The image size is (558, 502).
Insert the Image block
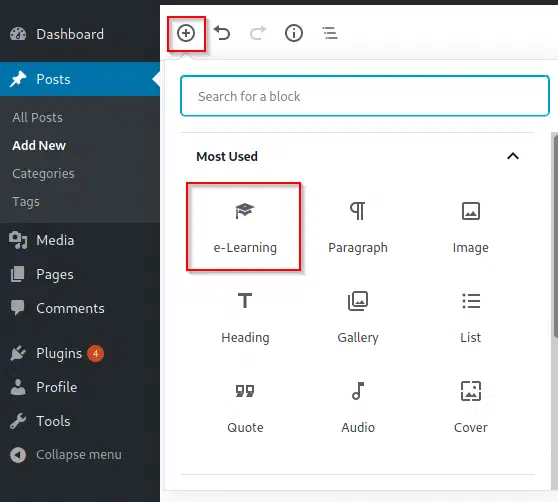tap(470, 227)
